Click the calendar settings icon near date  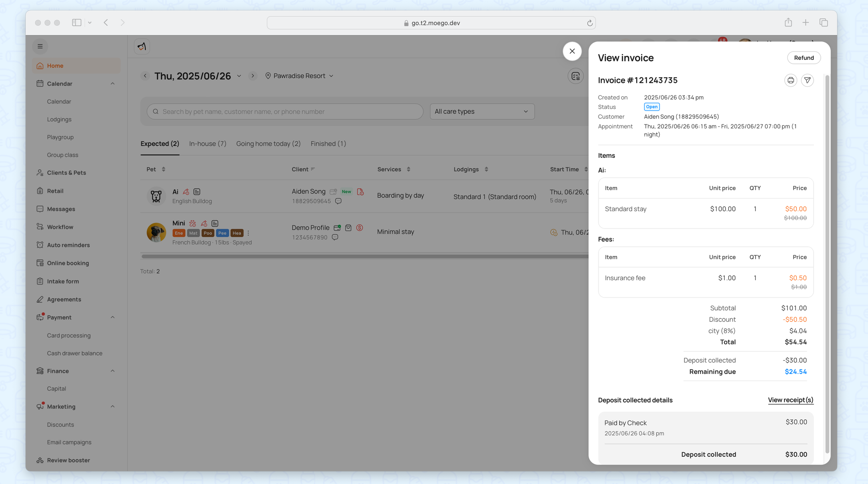click(575, 76)
